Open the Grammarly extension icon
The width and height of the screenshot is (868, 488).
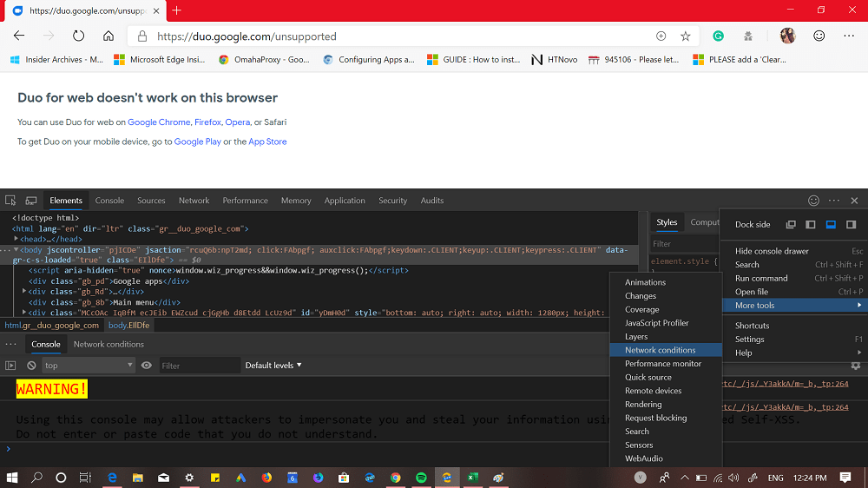point(718,36)
